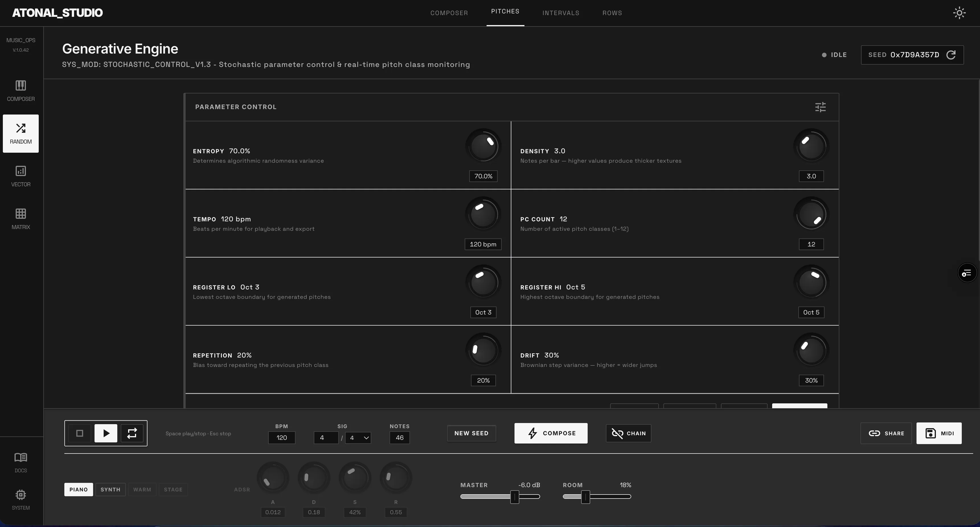Click the ADSR Attack knob
The image size is (980, 527).
point(273,478)
